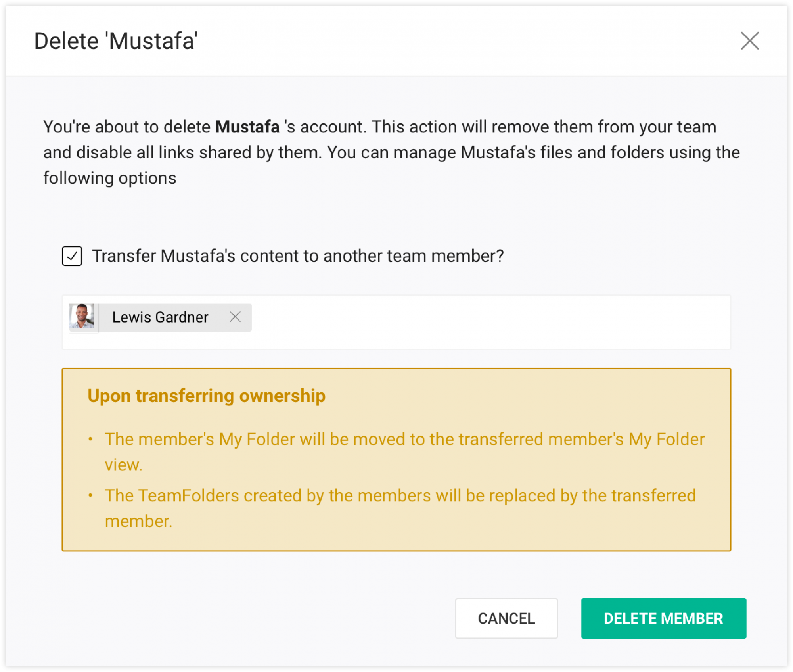
Task: Uncheck the transfer content checkbox
Action: 72,256
